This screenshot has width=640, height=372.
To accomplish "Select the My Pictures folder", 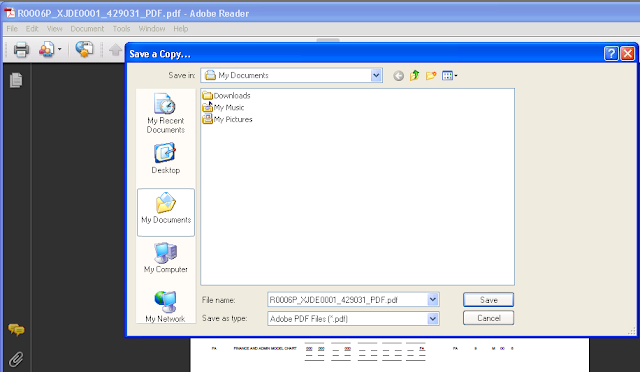I will (227, 119).
